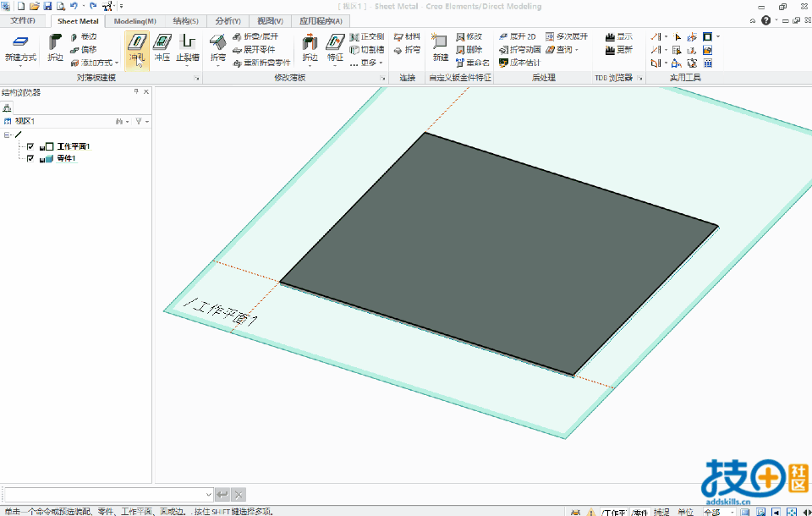Open the 查询 dropdown arrow
This screenshot has height=516, width=812.
pos(576,50)
